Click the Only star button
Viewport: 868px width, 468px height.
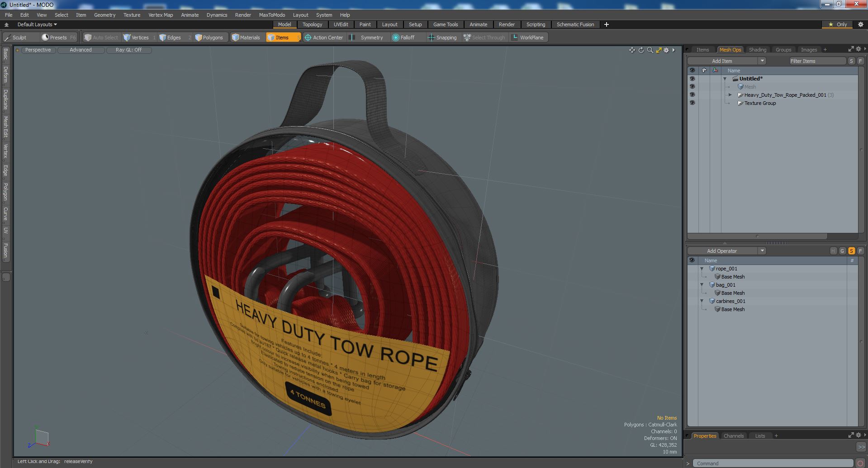(x=838, y=24)
